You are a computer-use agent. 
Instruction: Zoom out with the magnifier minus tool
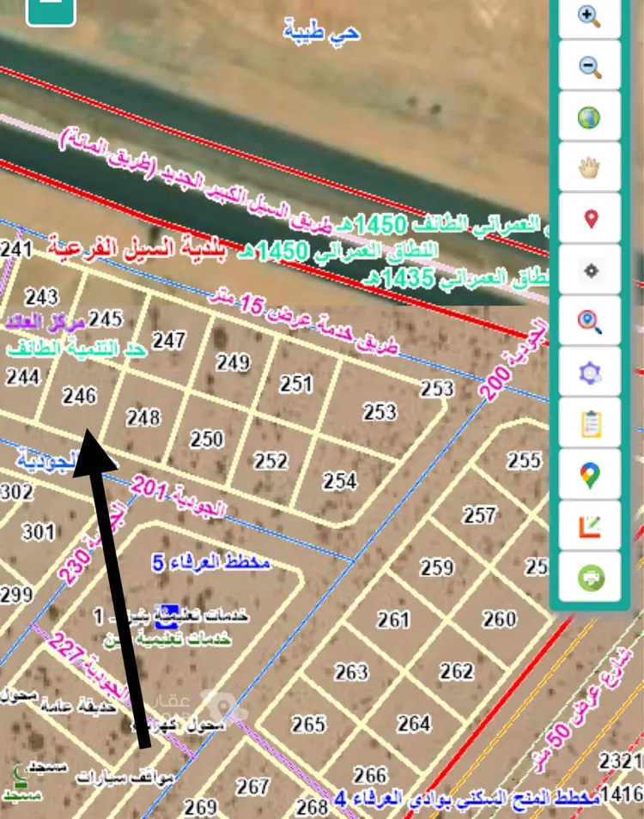[589, 66]
